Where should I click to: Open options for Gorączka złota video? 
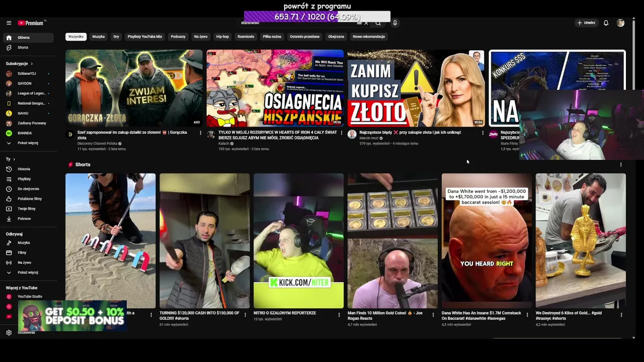200,133
